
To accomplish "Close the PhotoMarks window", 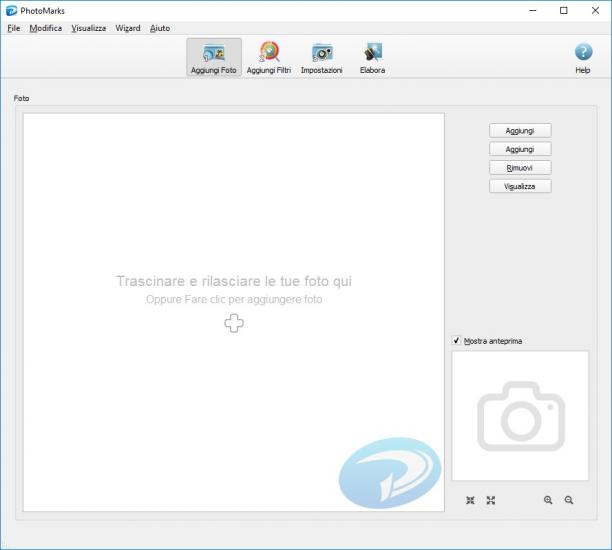I will click(595, 11).
